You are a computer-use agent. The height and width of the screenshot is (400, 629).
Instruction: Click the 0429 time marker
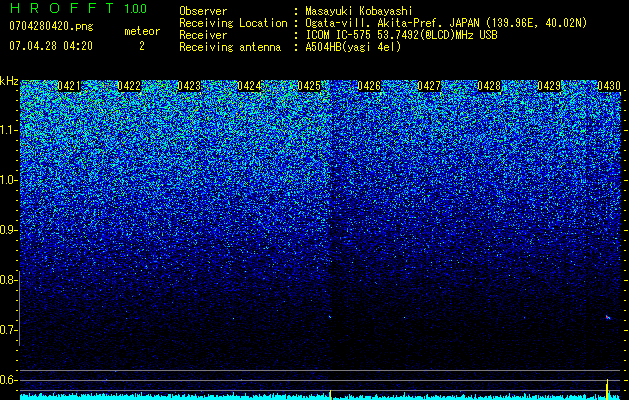tap(549, 86)
